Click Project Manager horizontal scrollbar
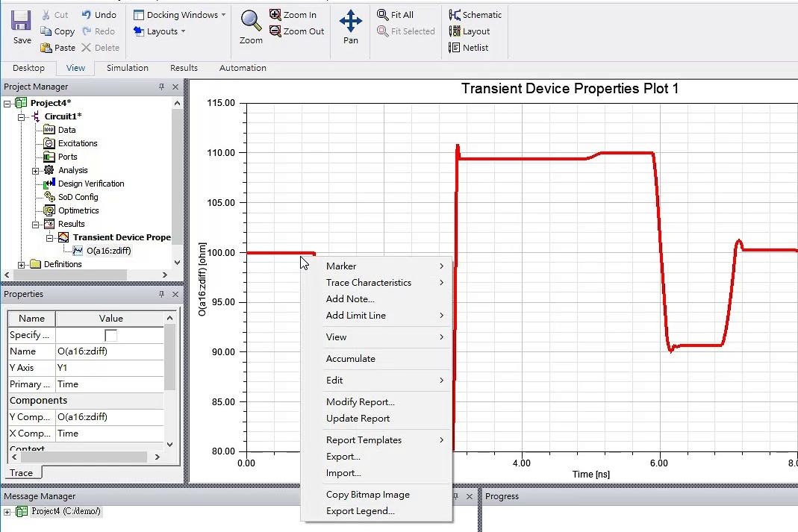Screen dimensions: 798x532 tap(70, 275)
